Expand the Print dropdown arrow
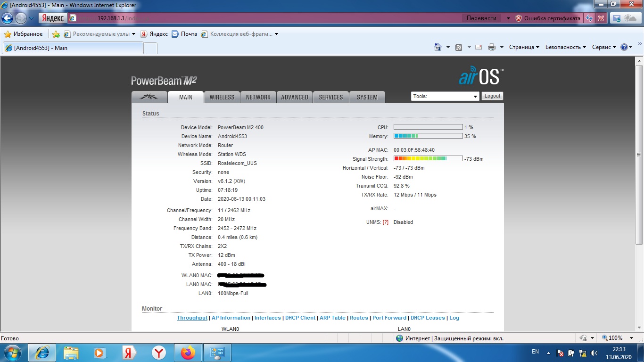Image resolution: width=644 pixels, height=362 pixels. pyautogui.click(x=502, y=47)
